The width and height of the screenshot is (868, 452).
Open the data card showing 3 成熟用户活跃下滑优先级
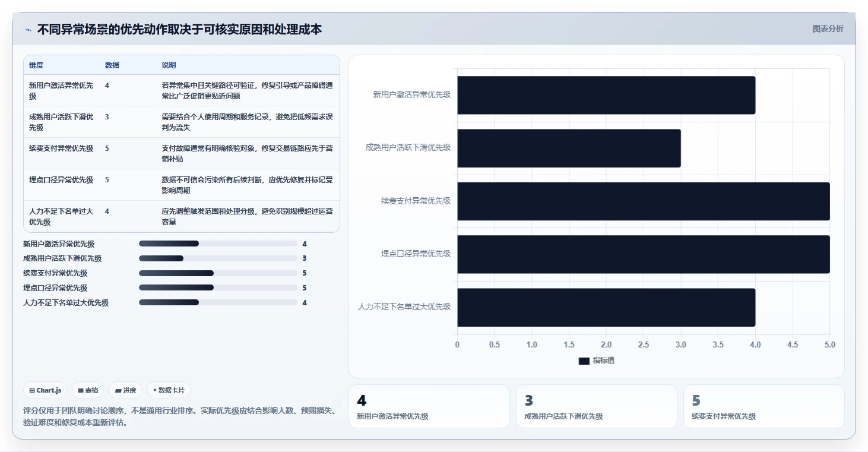(x=597, y=406)
